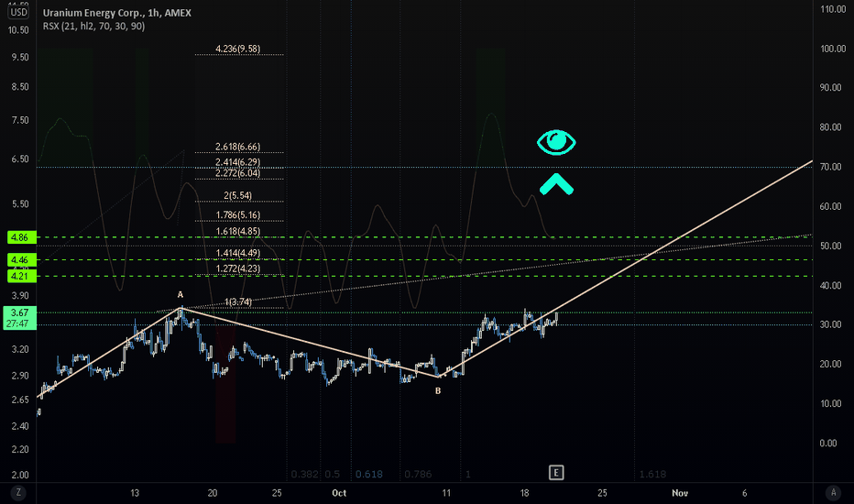Image resolution: width=854 pixels, height=504 pixels.
Task: Select the 2.618(6.66) Fibonacci level label
Action: [x=238, y=148]
